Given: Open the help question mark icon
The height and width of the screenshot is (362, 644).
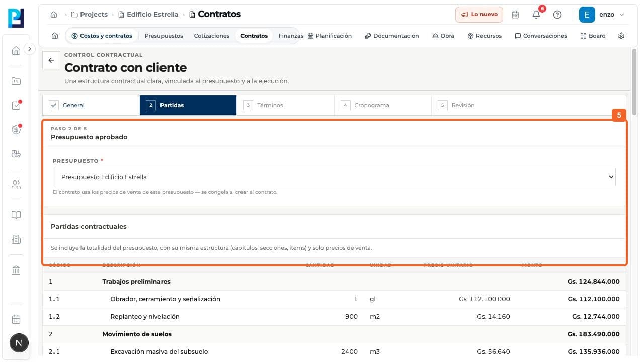Looking at the screenshot, I should pyautogui.click(x=557, y=15).
